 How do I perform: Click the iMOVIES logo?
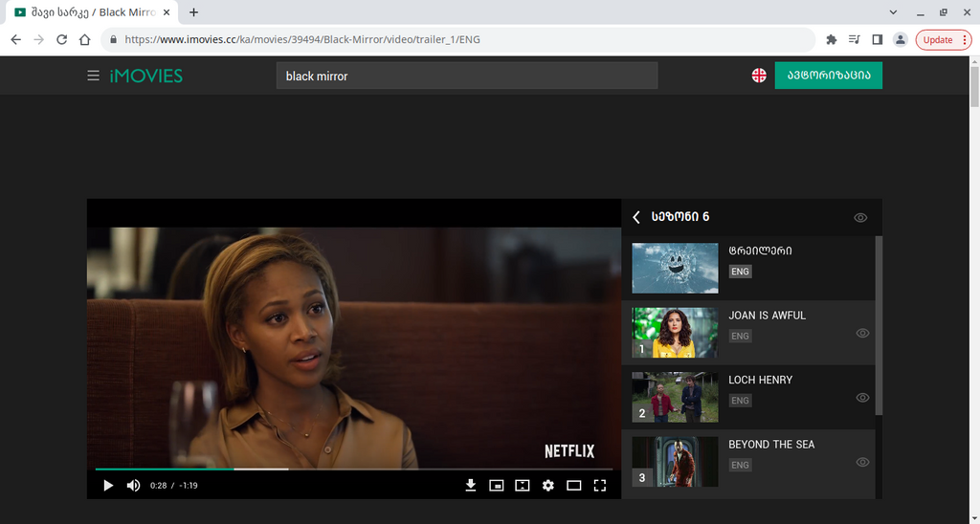point(146,76)
